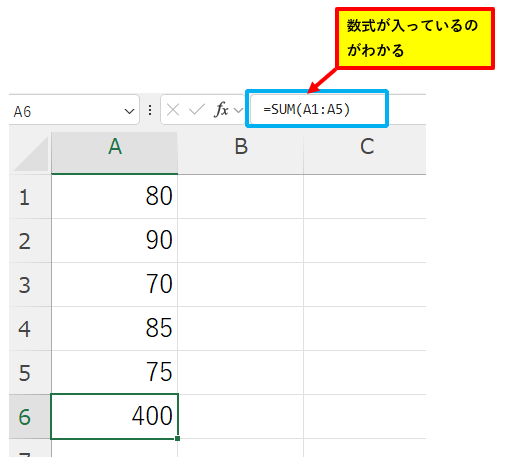Viewport: 507px width, 465px height.
Task: Select column C header
Action: click(365, 153)
